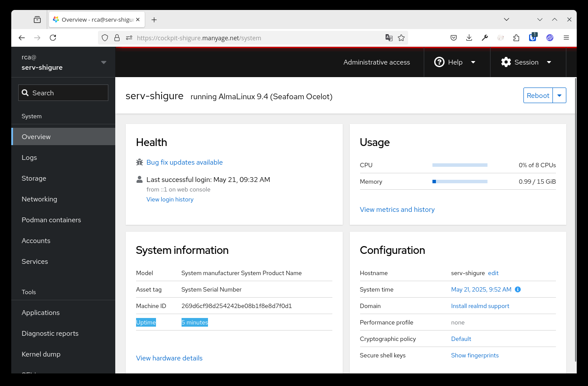Viewport: 588px width, 386px height.
Task: Click the translate page icon
Action: [x=389, y=38]
